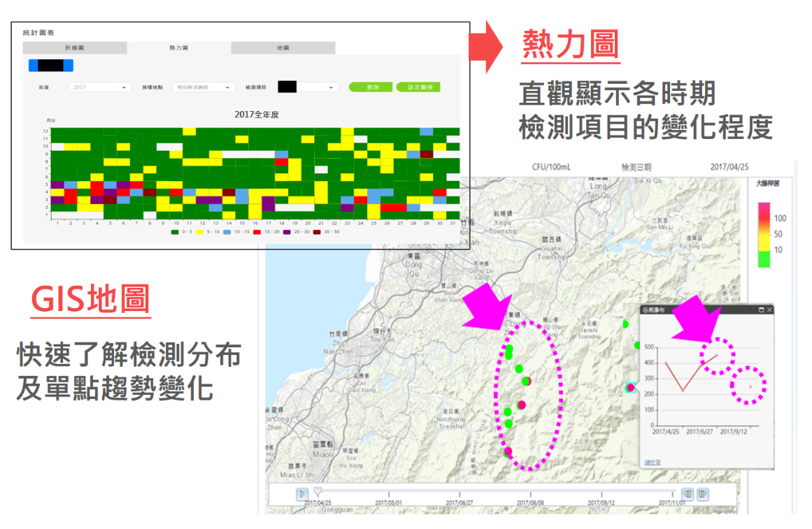Maximize the 谷燕瀑布 popup window
This screenshot has width=812, height=529.
[x=761, y=310]
